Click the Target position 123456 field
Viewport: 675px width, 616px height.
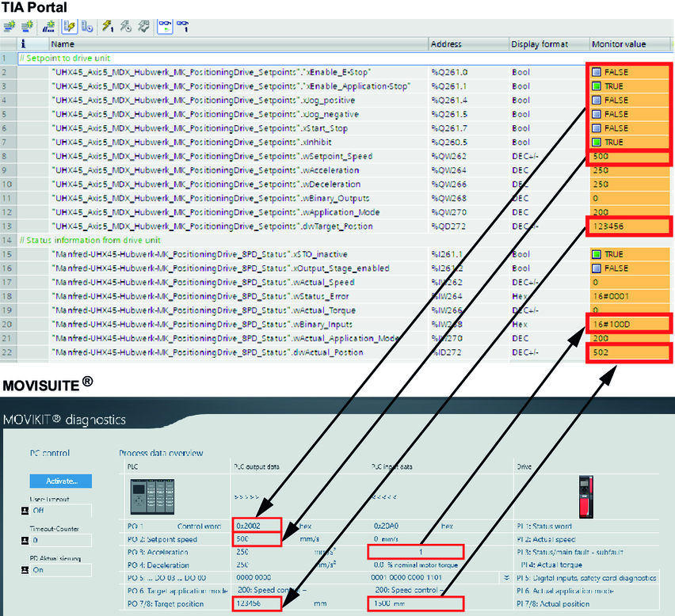coord(257,604)
